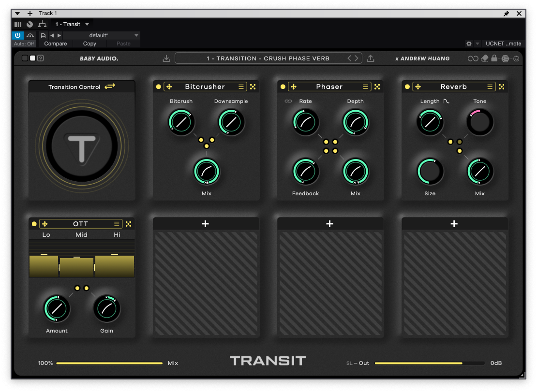The image size is (537, 392).
Task: Select the dark square theme toggle in header
Action: (25, 58)
